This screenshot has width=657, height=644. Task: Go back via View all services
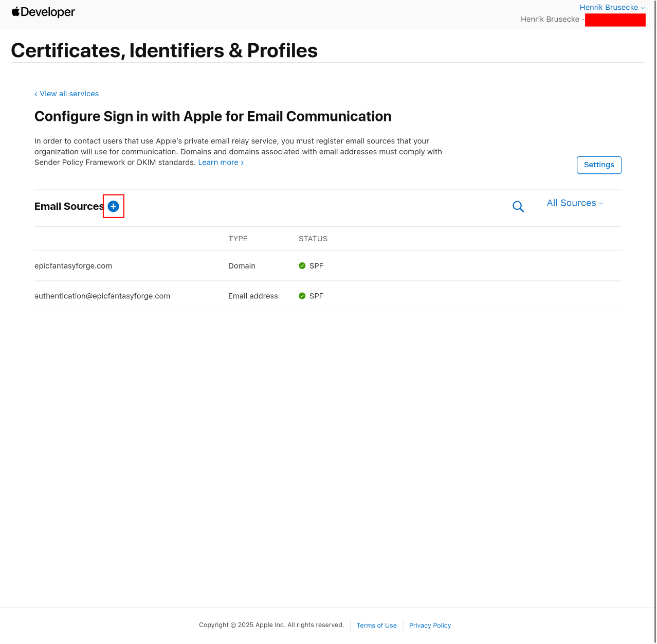(67, 94)
